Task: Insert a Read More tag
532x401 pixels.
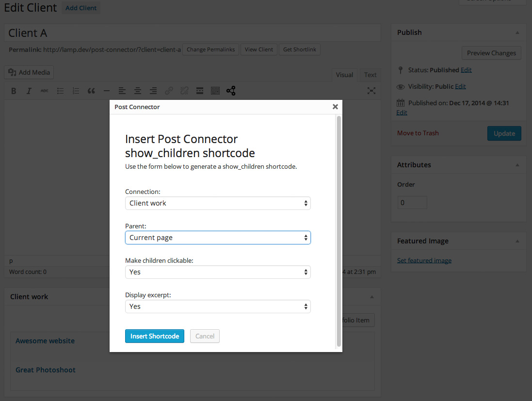Action: pyautogui.click(x=200, y=91)
